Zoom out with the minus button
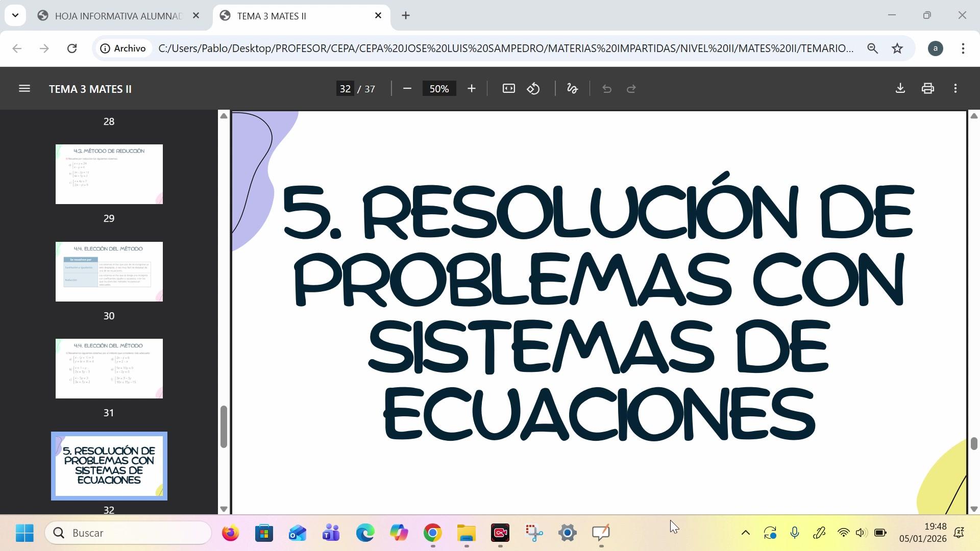Screen dimensions: 980x551 pyautogui.click(x=407, y=89)
